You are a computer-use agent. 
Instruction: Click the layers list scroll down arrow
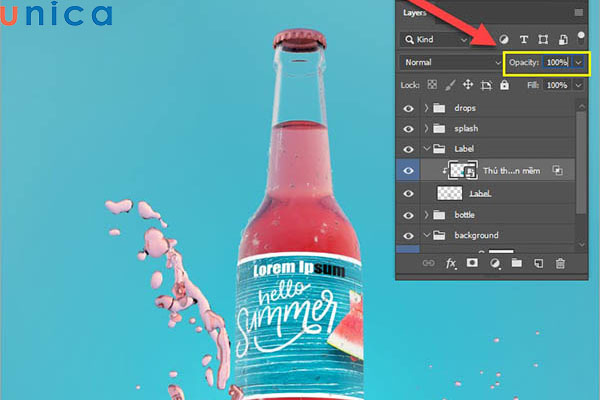pyautogui.click(x=582, y=245)
